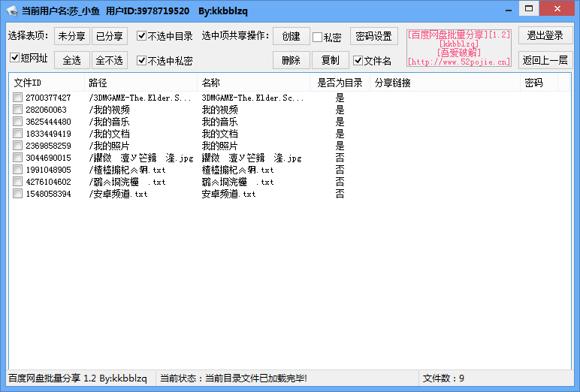The image size is (580, 392).
Task: Click the 密码 column header
Action: pos(539,83)
